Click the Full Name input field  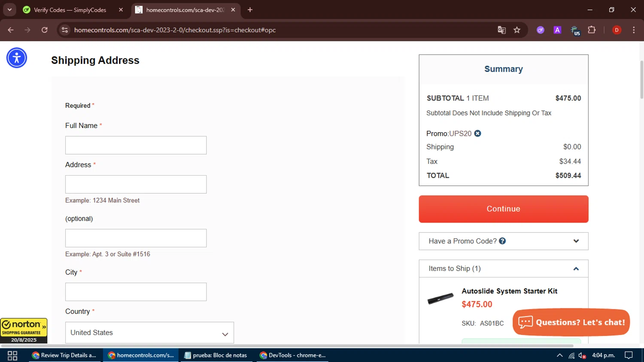click(136, 145)
